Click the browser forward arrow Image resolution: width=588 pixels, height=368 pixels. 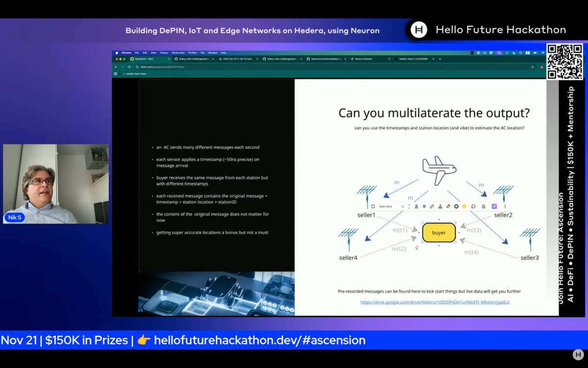[x=122, y=67]
